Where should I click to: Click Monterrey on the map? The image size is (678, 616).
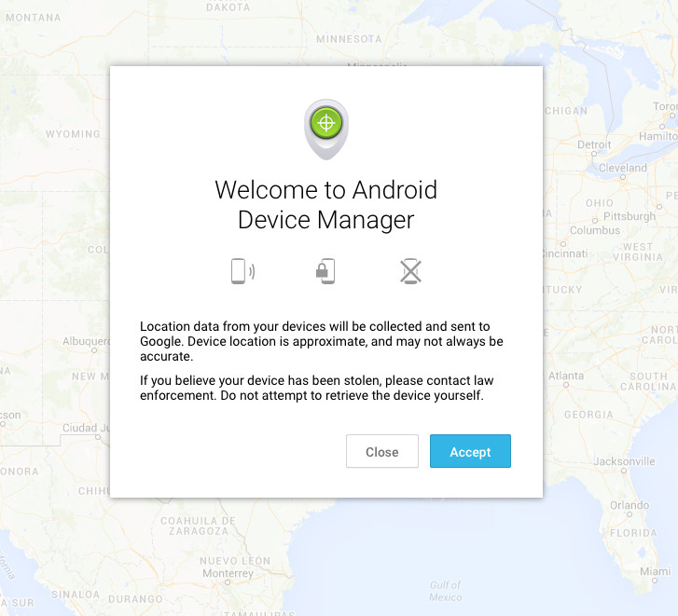tap(228, 573)
